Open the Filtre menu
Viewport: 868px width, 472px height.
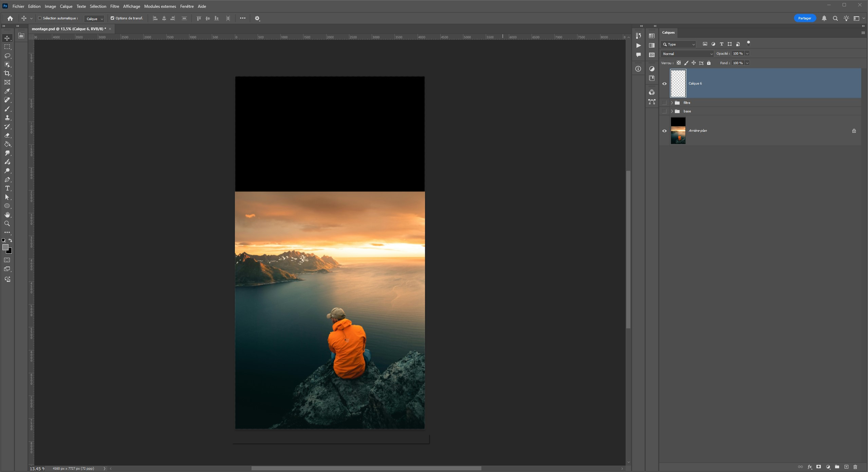114,6
